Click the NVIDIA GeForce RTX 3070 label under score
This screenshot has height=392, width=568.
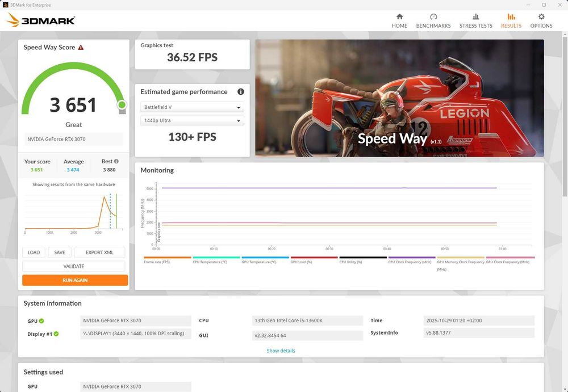pyautogui.click(x=73, y=140)
